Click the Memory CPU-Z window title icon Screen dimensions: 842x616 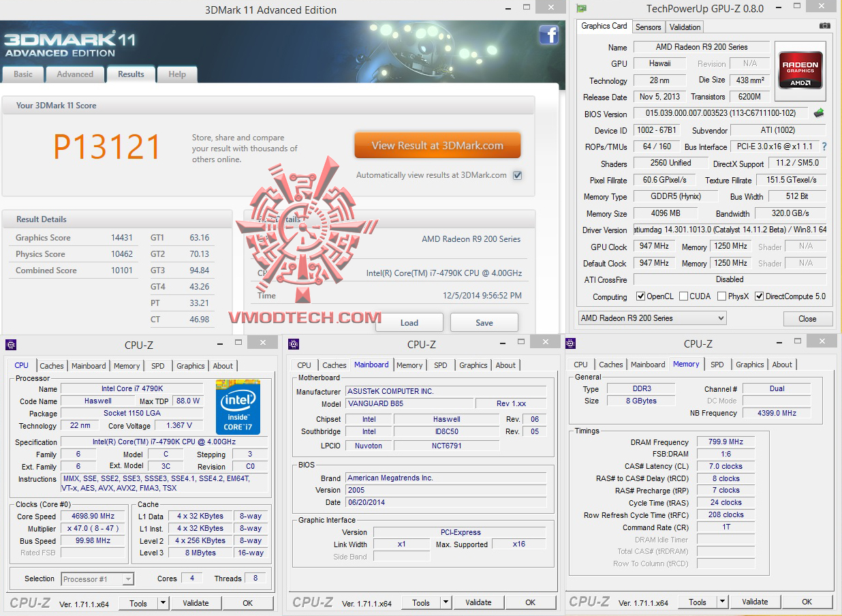coord(571,343)
